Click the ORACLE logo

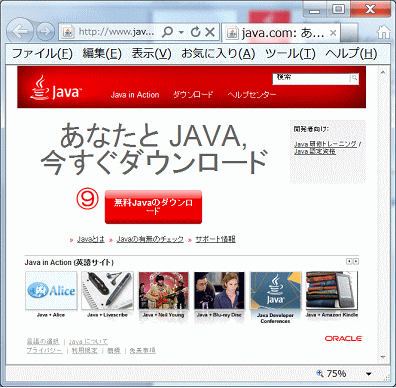[343, 339]
